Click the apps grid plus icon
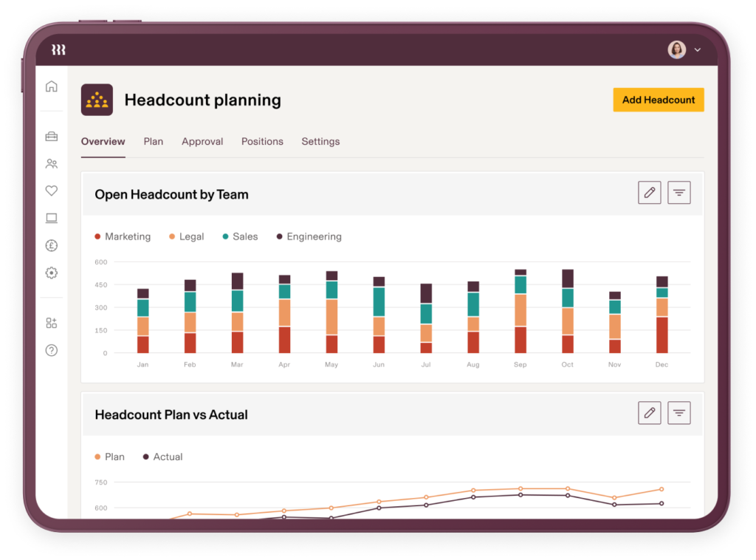 (51, 323)
